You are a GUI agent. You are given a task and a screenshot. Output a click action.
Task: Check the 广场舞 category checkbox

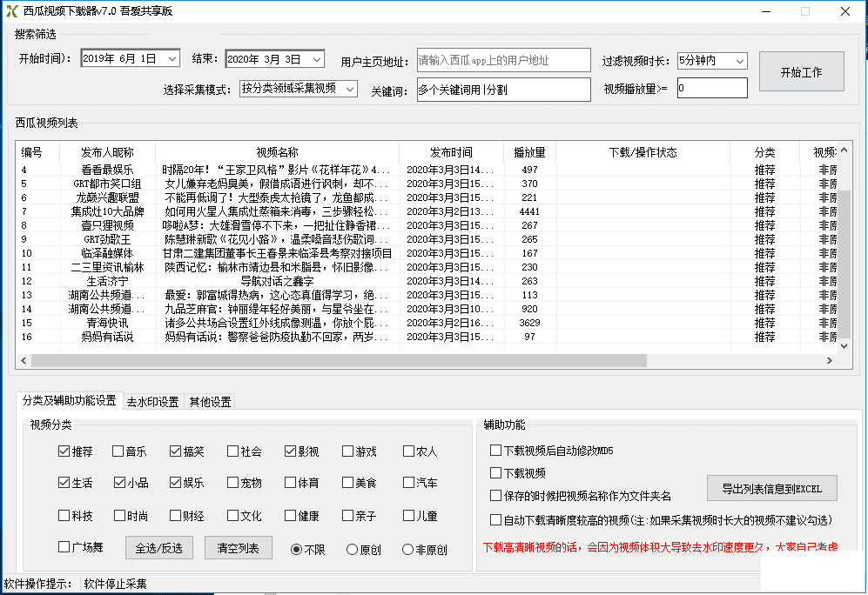point(64,547)
